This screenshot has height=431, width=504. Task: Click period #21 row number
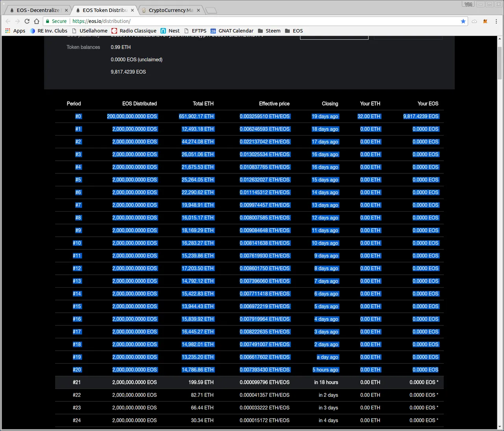77,382
